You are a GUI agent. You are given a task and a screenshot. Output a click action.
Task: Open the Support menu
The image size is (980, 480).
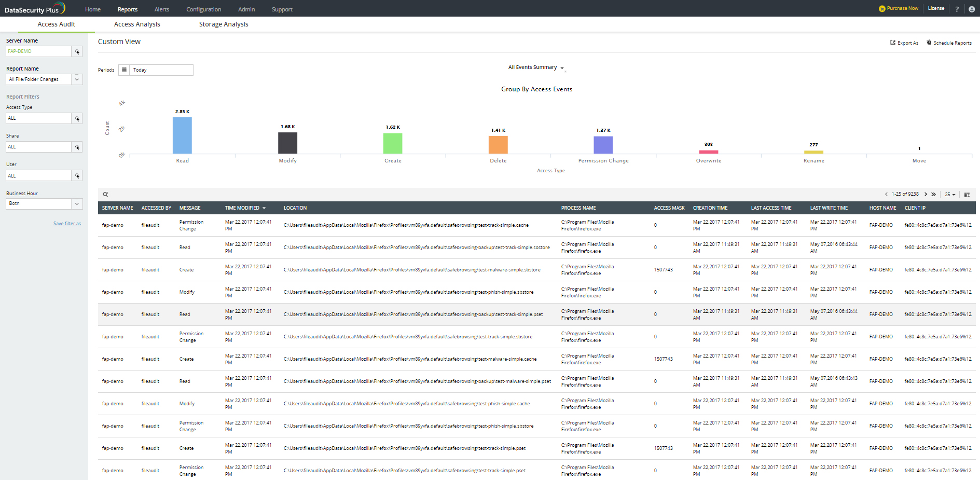pyautogui.click(x=282, y=9)
